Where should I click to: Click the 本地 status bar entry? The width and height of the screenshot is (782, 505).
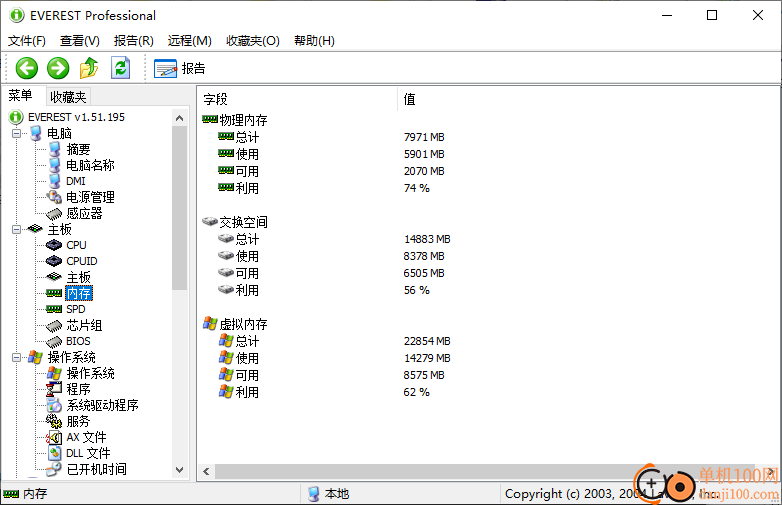tap(329, 494)
